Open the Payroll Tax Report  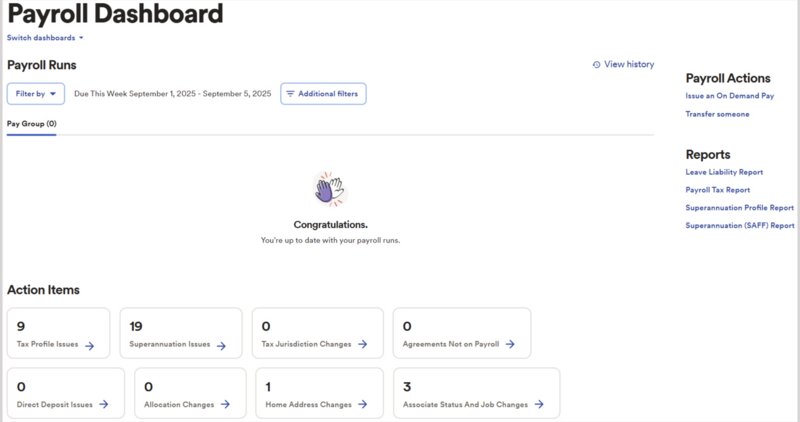tap(717, 190)
